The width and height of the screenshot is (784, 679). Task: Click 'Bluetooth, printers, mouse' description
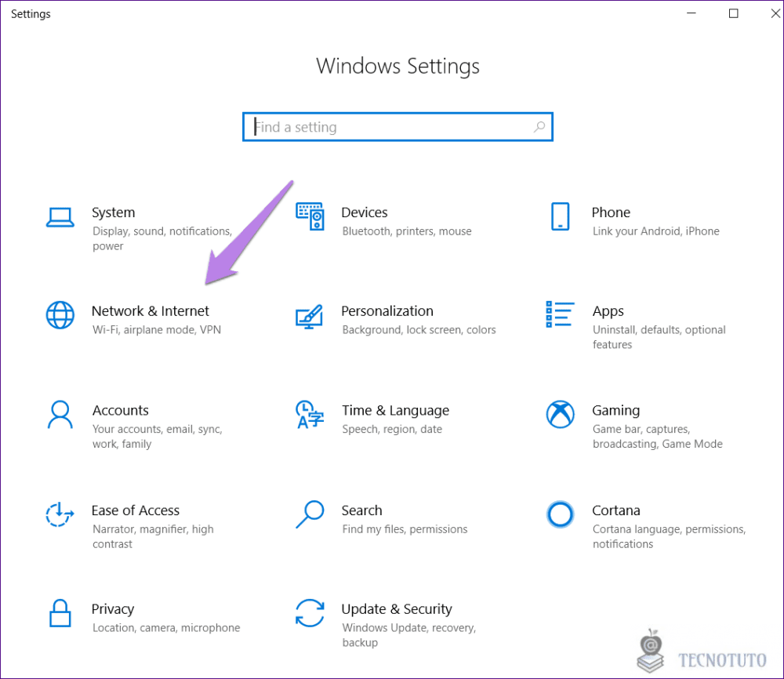click(407, 231)
